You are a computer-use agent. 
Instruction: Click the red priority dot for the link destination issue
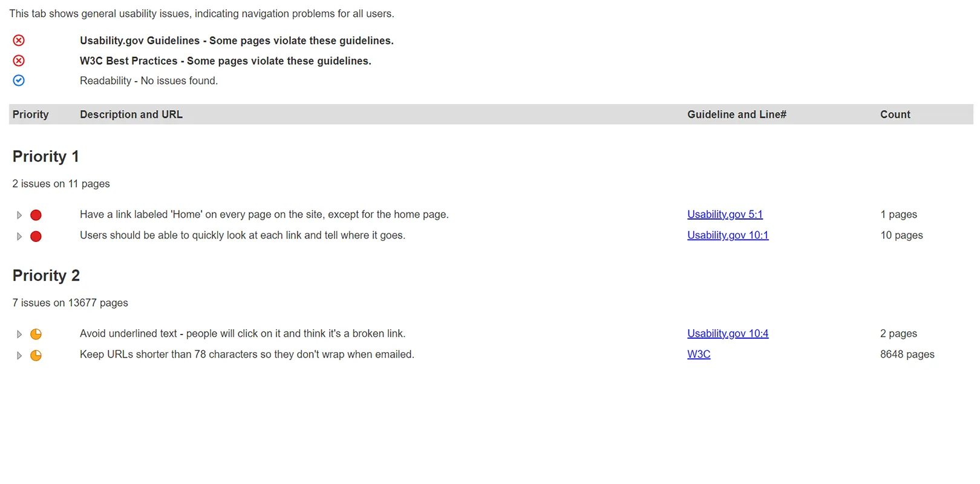[x=36, y=236]
